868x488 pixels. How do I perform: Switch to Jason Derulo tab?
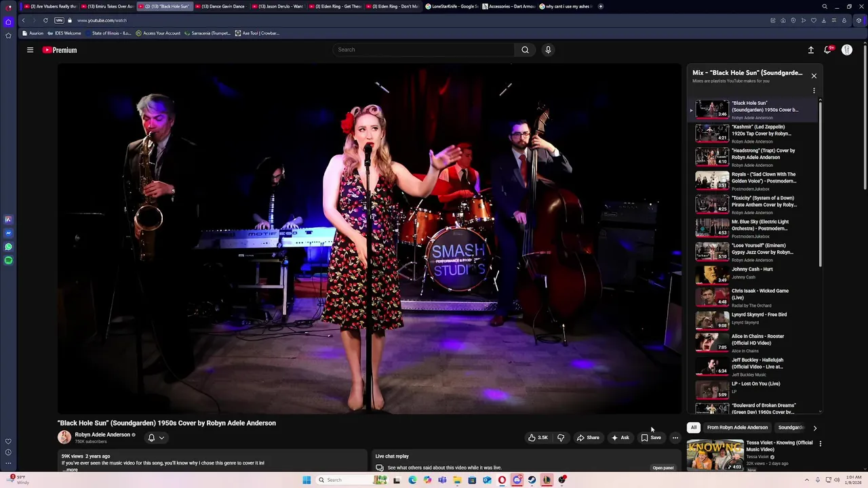278,6
